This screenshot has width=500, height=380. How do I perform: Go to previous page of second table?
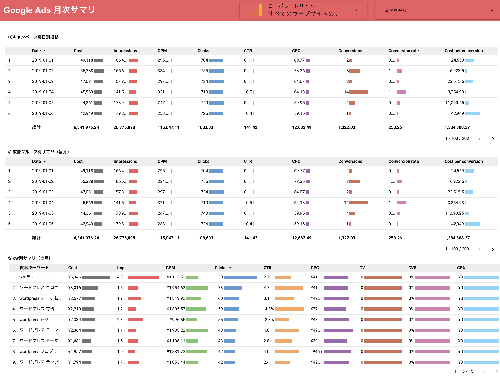click(x=480, y=249)
